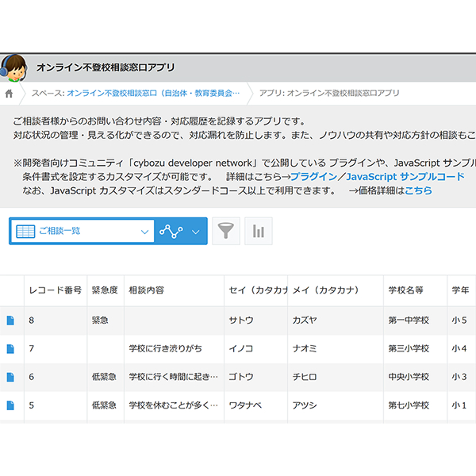Open record 5 detail document icon
Image resolution: width=476 pixels, height=476 pixels.
pyautogui.click(x=10, y=405)
